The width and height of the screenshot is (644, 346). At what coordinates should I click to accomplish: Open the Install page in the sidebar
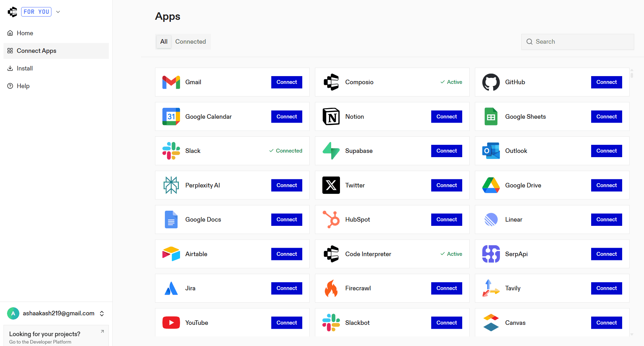[x=56, y=68]
